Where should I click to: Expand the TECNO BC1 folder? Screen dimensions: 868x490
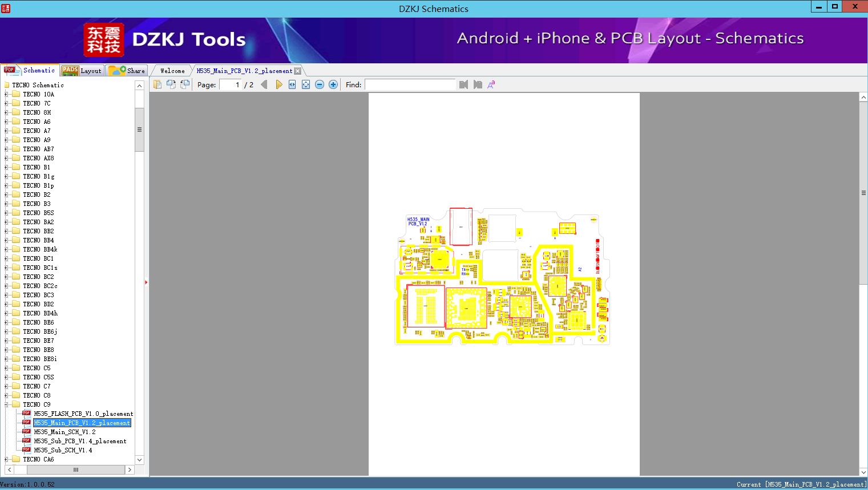click(x=6, y=258)
